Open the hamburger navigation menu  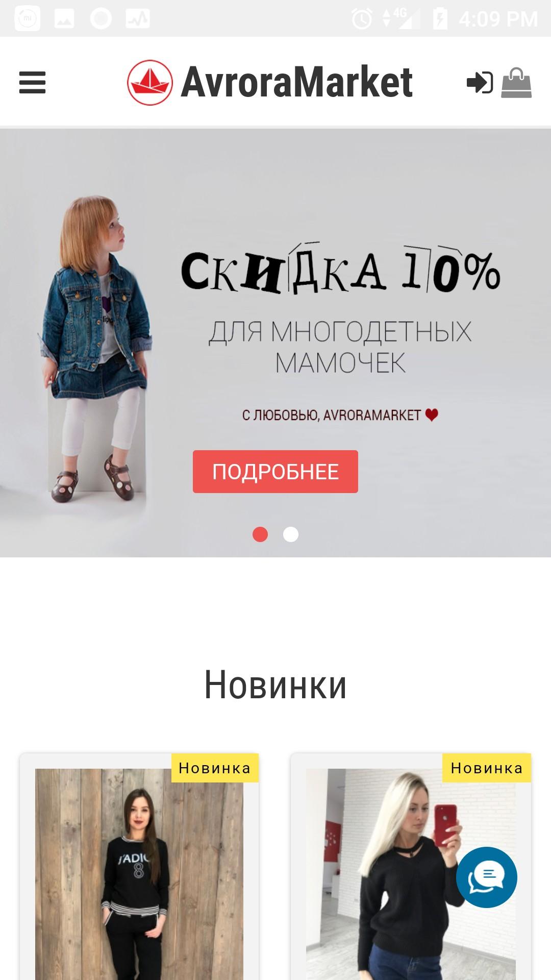(x=32, y=82)
